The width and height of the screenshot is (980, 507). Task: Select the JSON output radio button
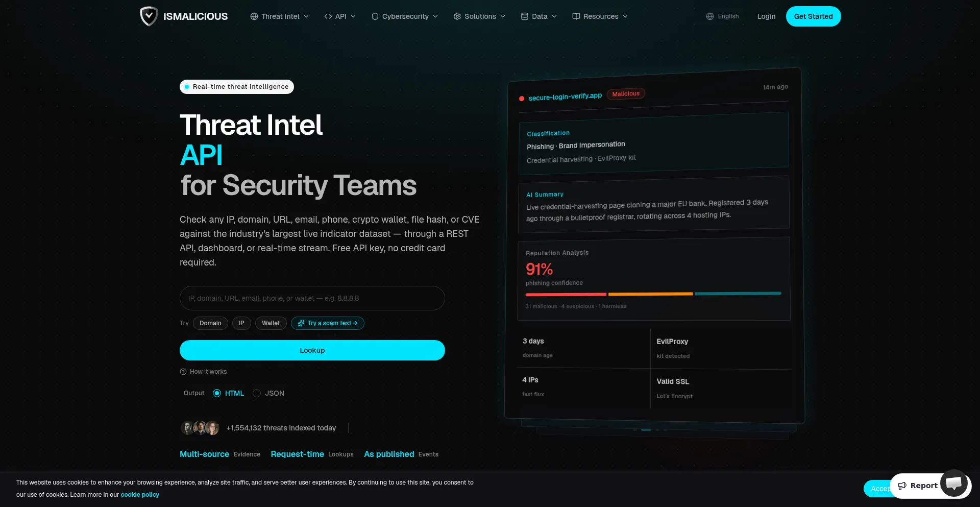coord(257,393)
